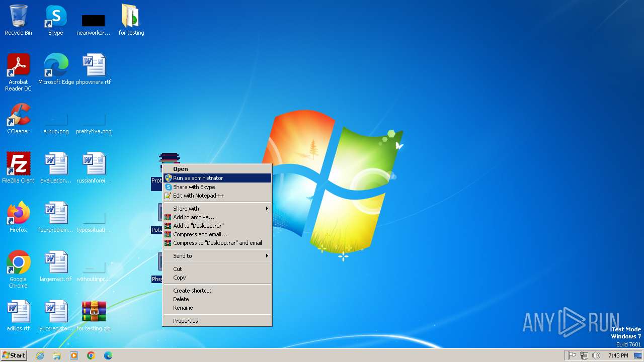Viewport: 644px width, 362px height.
Task: Select the CCleaner desktop shortcut
Action: coord(18,119)
